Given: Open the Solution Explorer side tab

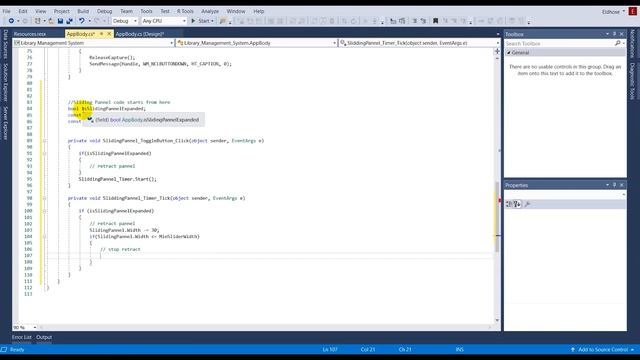Looking at the screenshot, I should (6, 82).
